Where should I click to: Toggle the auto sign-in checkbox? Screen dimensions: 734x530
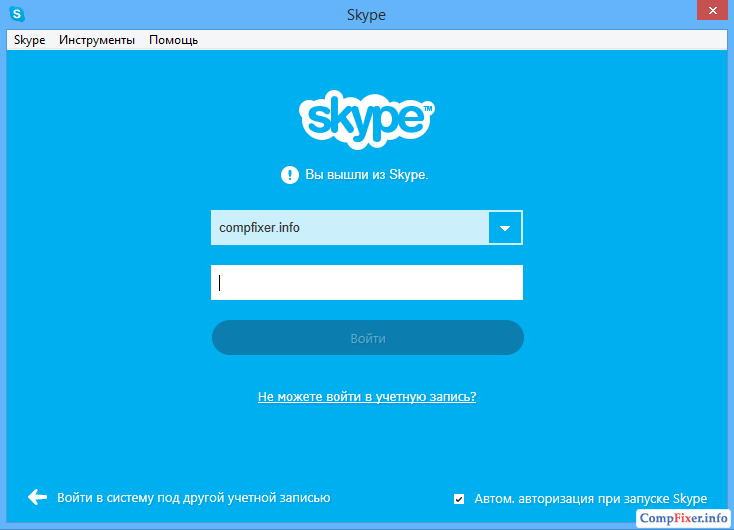click(x=459, y=499)
